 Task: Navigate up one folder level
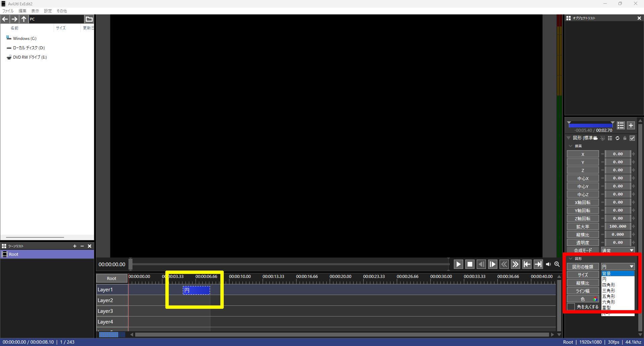click(24, 19)
